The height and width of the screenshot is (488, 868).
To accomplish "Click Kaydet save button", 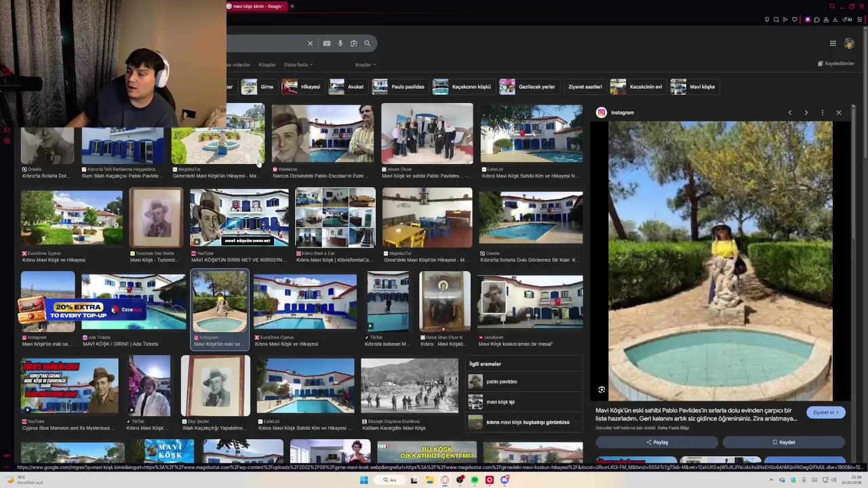I will point(783,443).
